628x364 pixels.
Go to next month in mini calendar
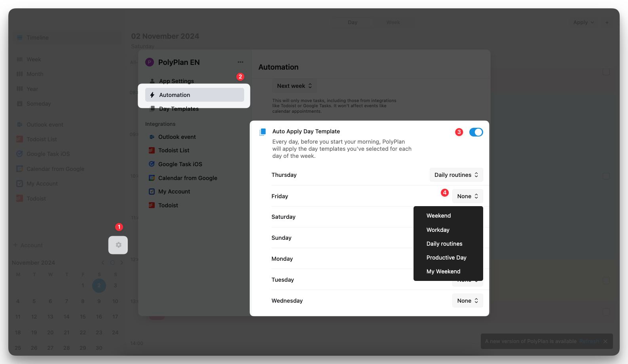pyautogui.click(x=121, y=263)
